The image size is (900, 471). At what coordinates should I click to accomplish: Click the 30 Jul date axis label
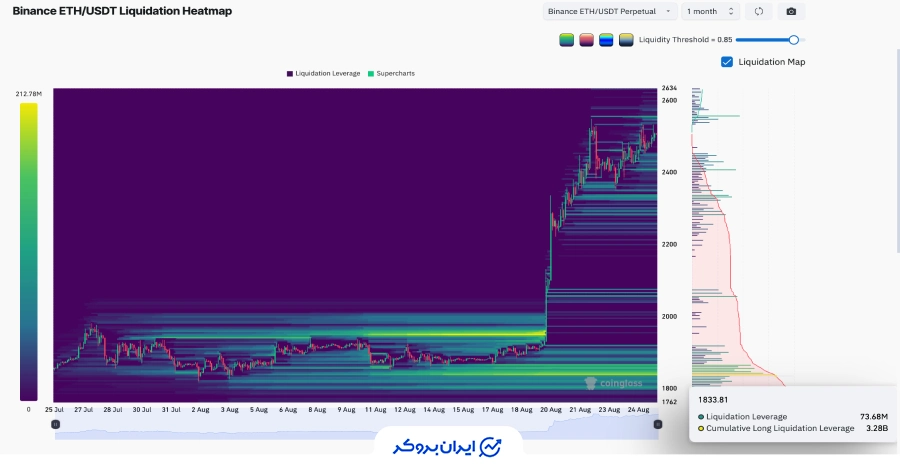pos(142,410)
